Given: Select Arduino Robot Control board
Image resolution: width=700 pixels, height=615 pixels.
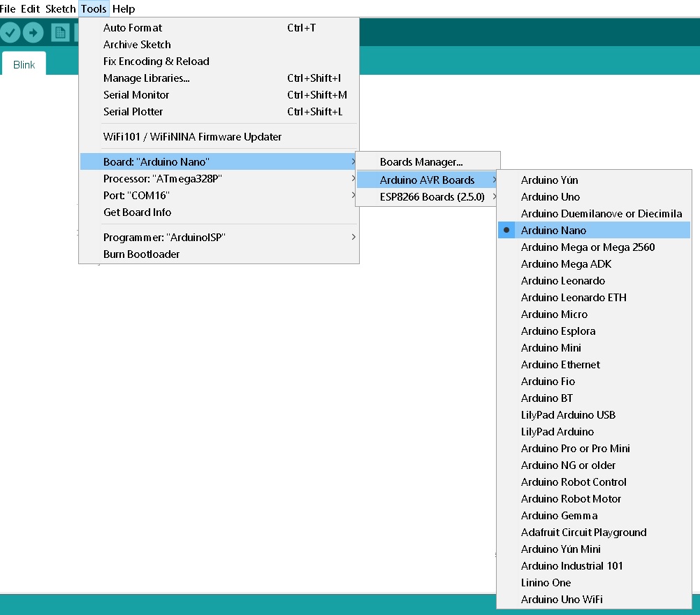Looking at the screenshot, I should pyautogui.click(x=594, y=482).
